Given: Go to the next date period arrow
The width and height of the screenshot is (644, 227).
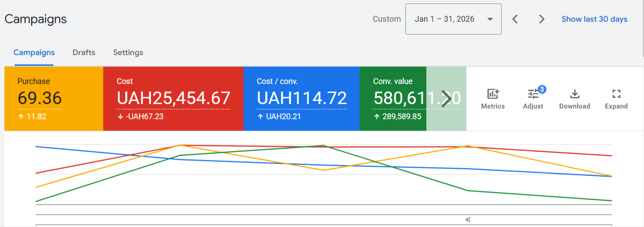Looking at the screenshot, I should 542,19.
